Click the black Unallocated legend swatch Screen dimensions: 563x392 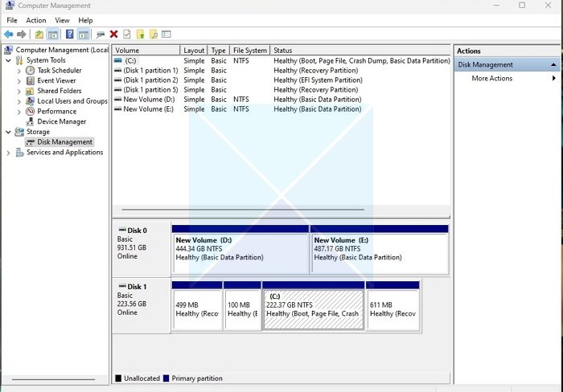point(118,378)
